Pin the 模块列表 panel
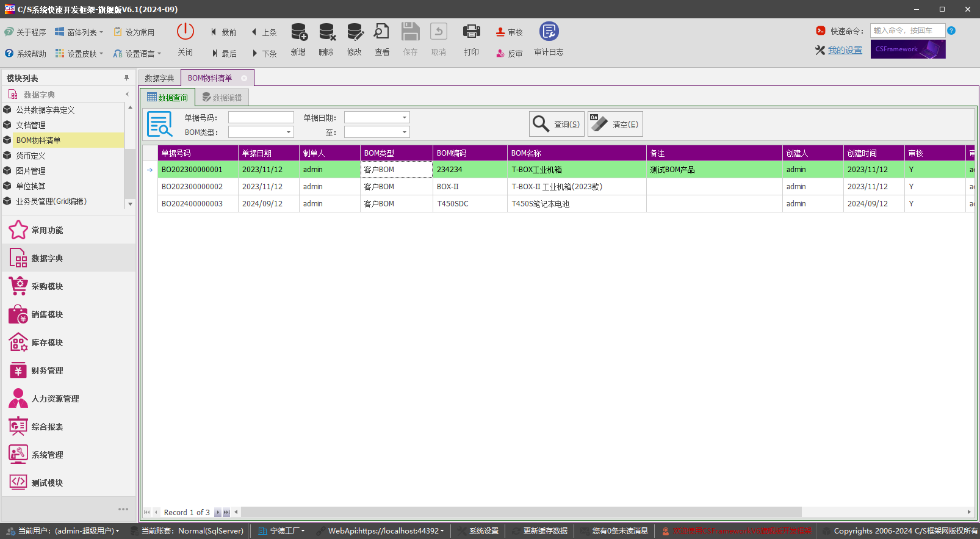The width and height of the screenshot is (980, 539). coord(126,78)
